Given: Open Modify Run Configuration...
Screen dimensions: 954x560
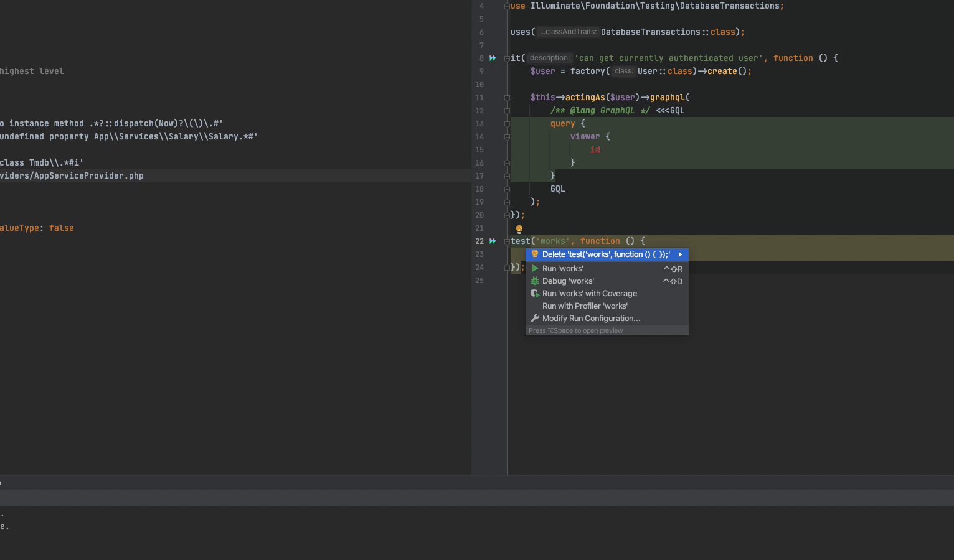Looking at the screenshot, I should coord(607,318).
